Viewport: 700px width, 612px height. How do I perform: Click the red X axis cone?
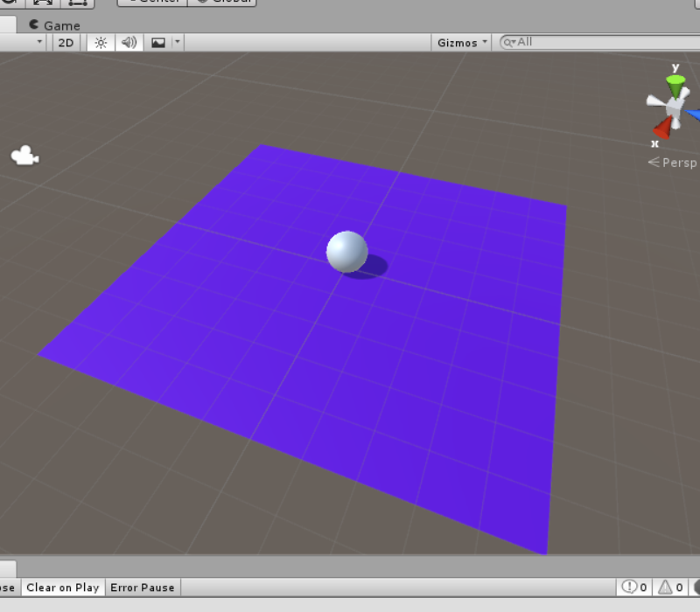tap(662, 129)
